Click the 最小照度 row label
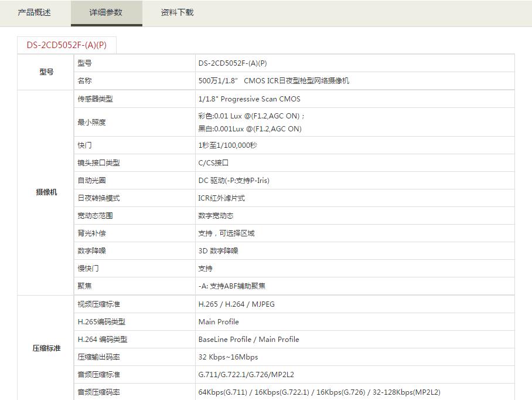This screenshot has height=400, width=532. 91,122
